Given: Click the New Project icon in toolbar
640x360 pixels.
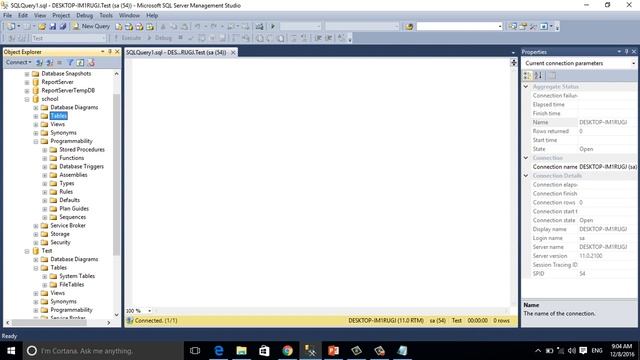Looking at the screenshot, I should coord(11,27).
